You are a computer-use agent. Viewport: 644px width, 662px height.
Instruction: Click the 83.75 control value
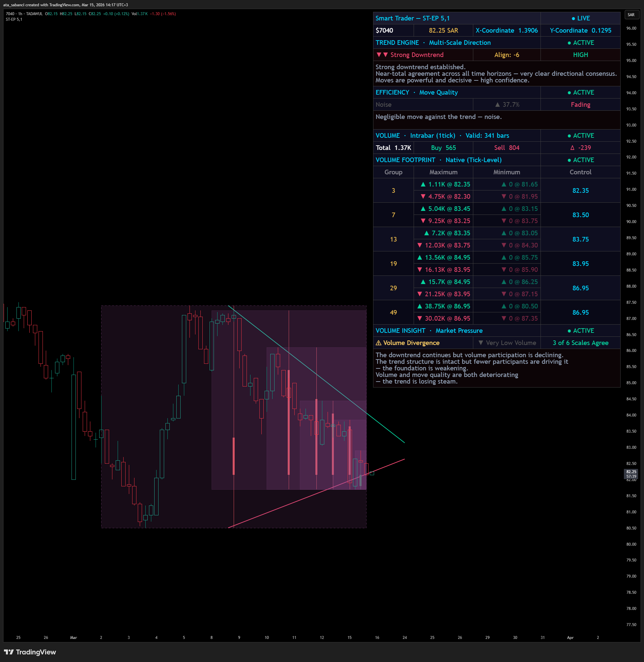pyautogui.click(x=580, y=239)
